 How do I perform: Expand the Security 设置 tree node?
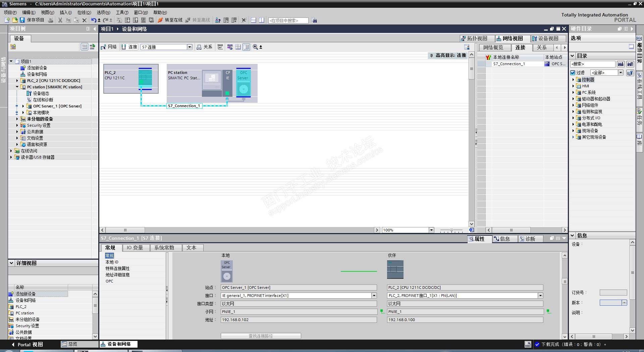click(17, 125)
